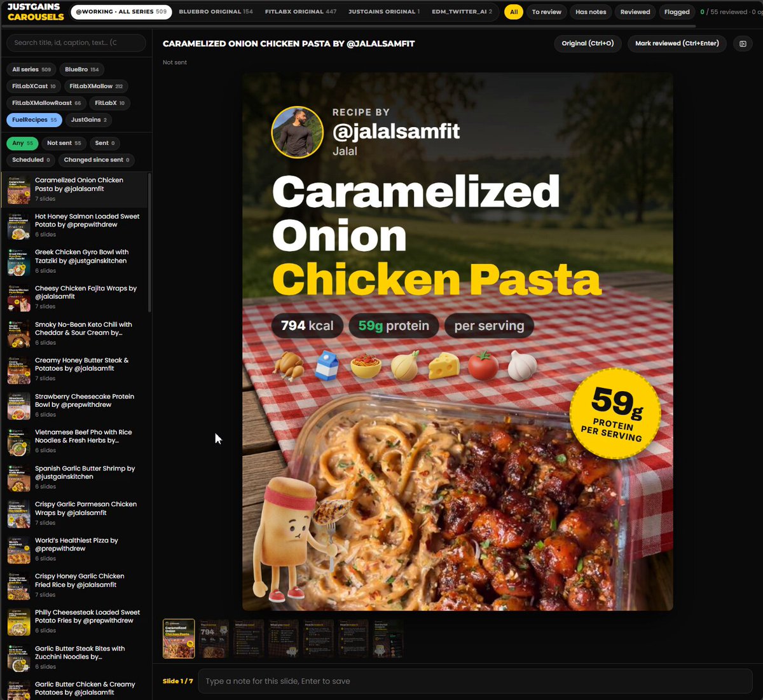
Task: Focus the search title, id, caption field
Action: tap(76, 43)
